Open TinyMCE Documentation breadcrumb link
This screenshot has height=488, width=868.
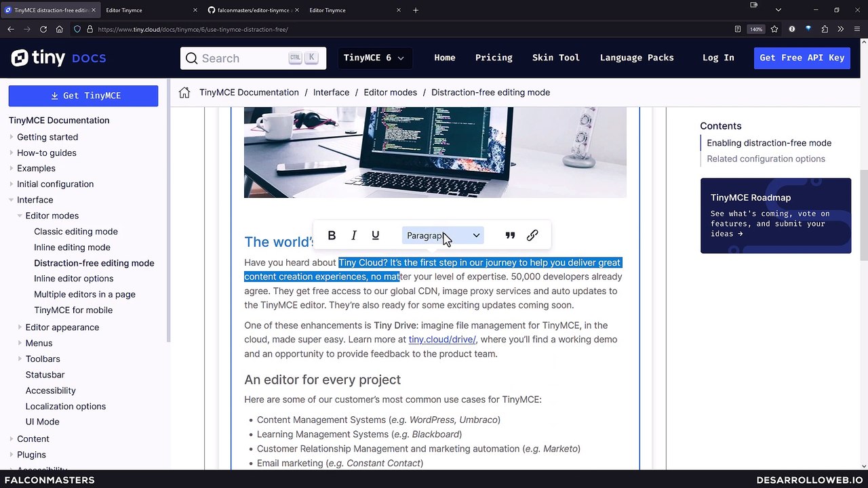pyautogui.click(x=249, y=92)
